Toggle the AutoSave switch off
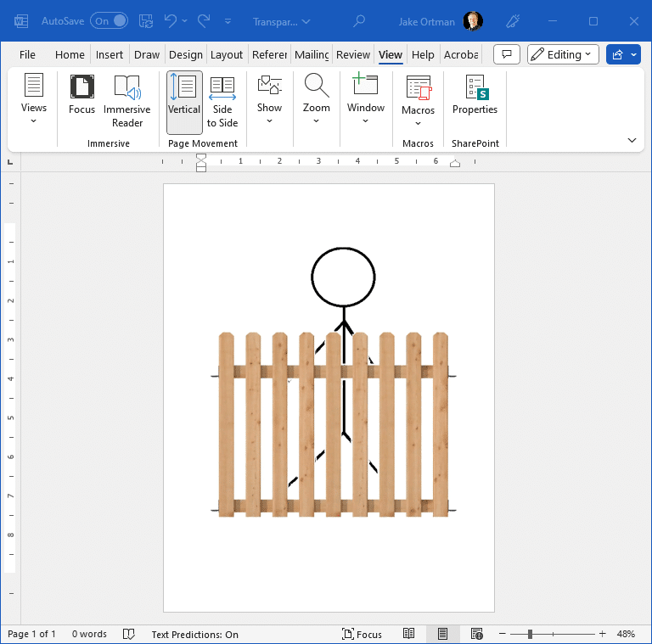Viewport: 652px width, 644px height. click(x=110, y=20)
